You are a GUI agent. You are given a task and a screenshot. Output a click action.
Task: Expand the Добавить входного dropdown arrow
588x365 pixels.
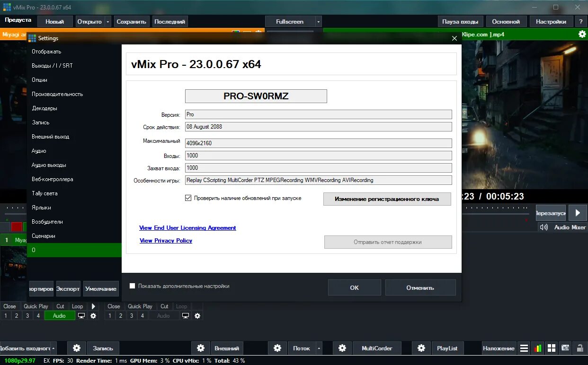(x=53, y=348)
